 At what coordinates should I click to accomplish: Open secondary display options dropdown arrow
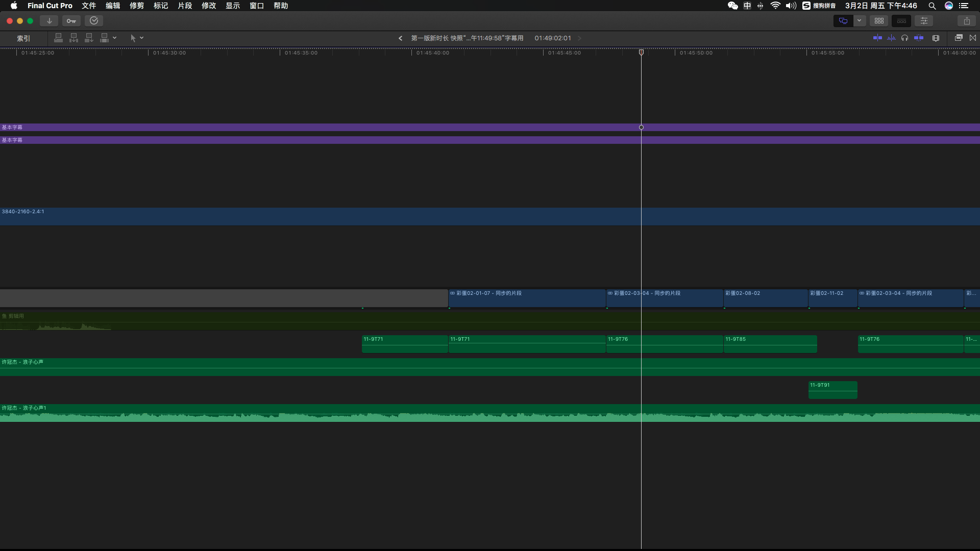[859, 21]
